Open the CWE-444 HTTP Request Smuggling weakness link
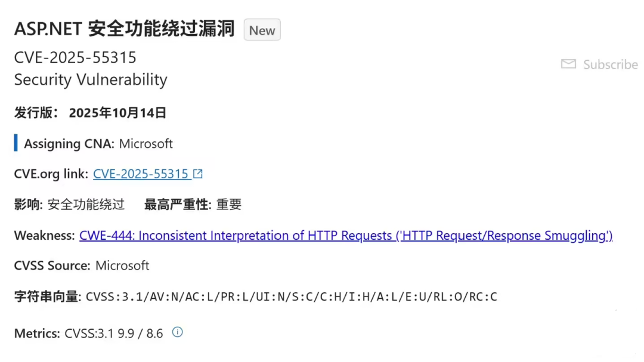Viewport: 644px width, 362px height. 346,236
